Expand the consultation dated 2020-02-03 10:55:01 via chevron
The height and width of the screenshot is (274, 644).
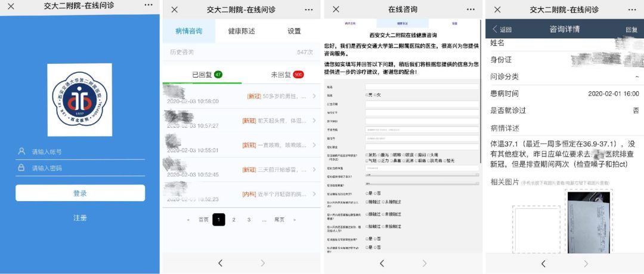point(314,145)
